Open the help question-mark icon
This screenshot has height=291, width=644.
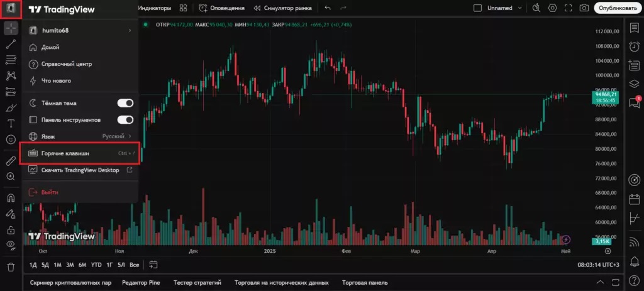(x=635, y=281)
